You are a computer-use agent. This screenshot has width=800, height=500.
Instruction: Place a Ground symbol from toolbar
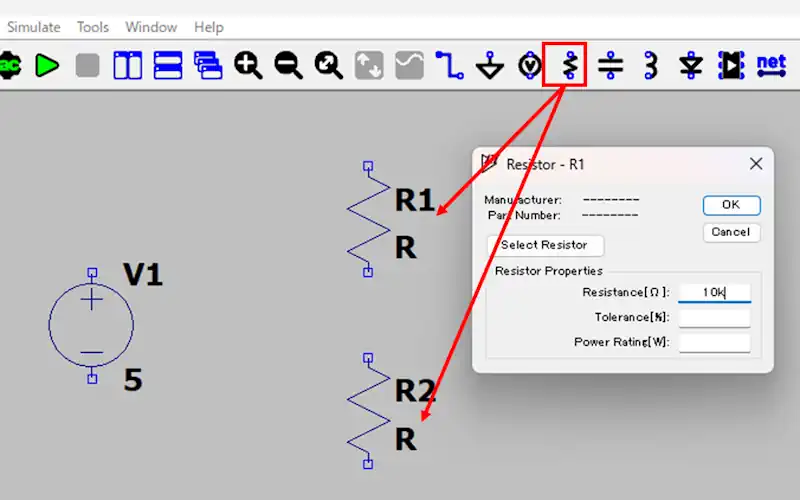(489, 66)
